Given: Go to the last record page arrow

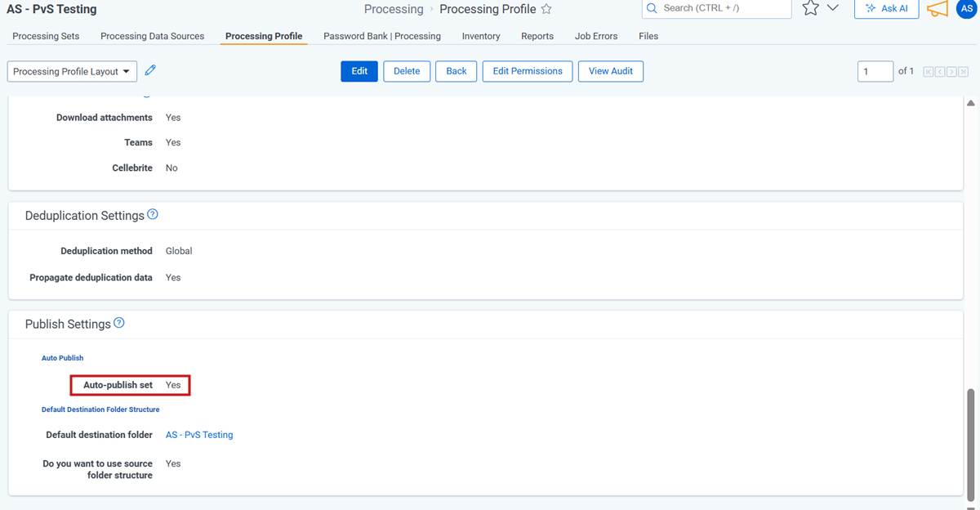Looking at the screenshot, I should tap(962, 72).
